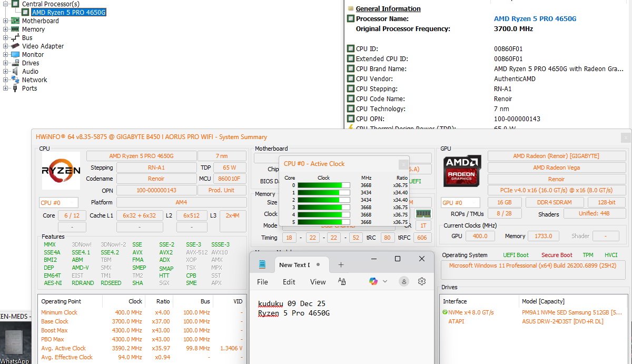The image size is (632, 364).
Task: Click the Copilot icon in Notepad
Action: (373, 282)
